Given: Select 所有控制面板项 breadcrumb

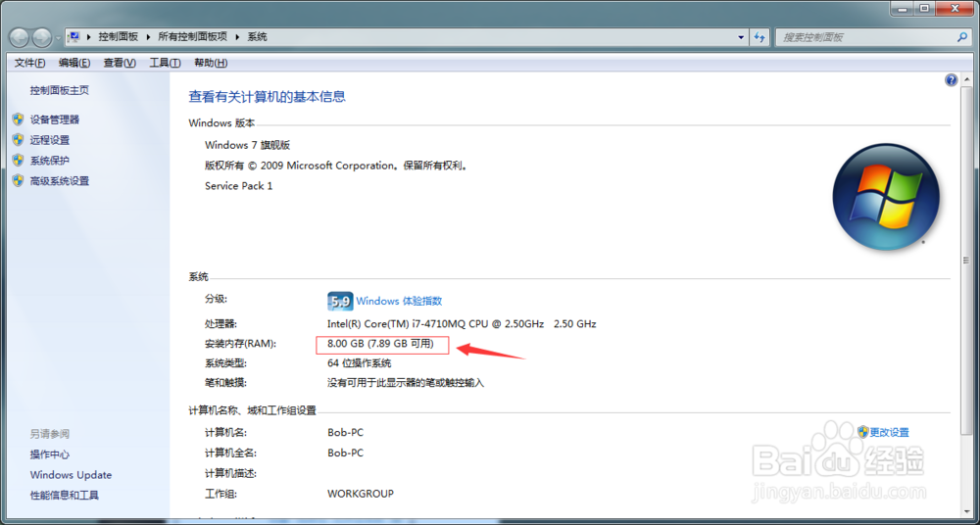Looking at the screenshot, I should click(x=192, y=37).
